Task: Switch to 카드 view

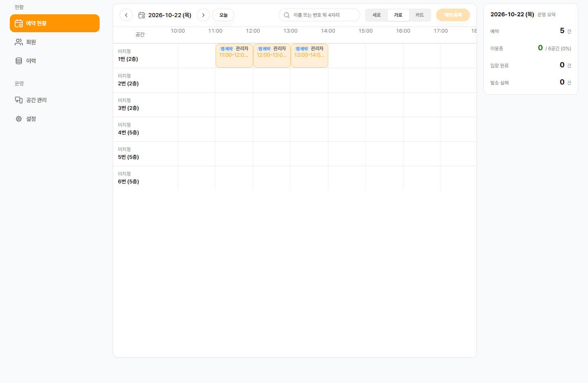Action: (420, 15)
